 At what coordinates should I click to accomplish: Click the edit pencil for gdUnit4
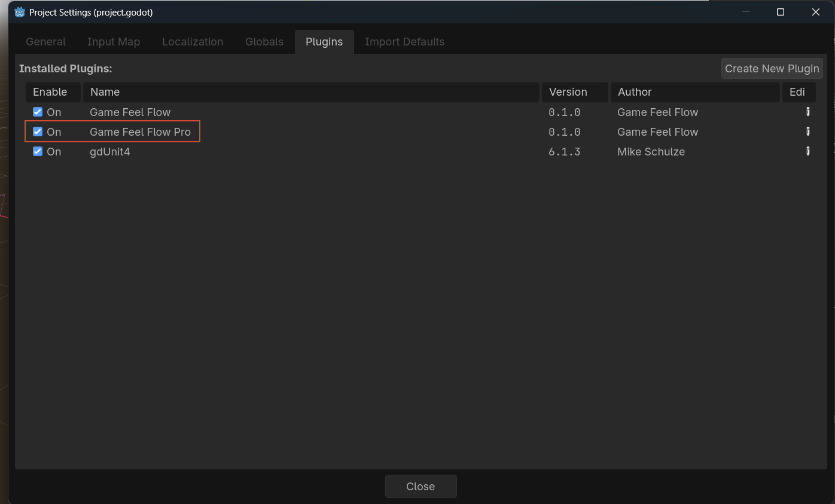(x=807, y=151)
